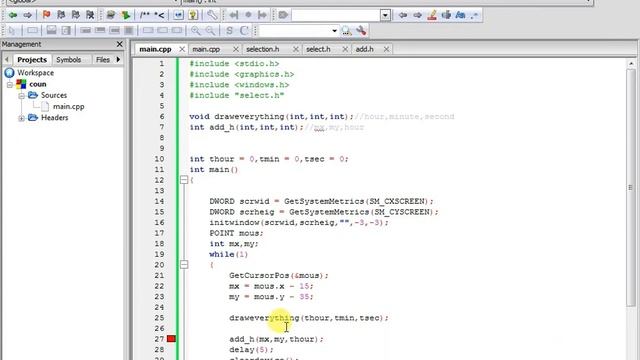This screenshot has height=360, width=640.
Task: Collapse the Sources folder node
Action: [x=22, y=96]
